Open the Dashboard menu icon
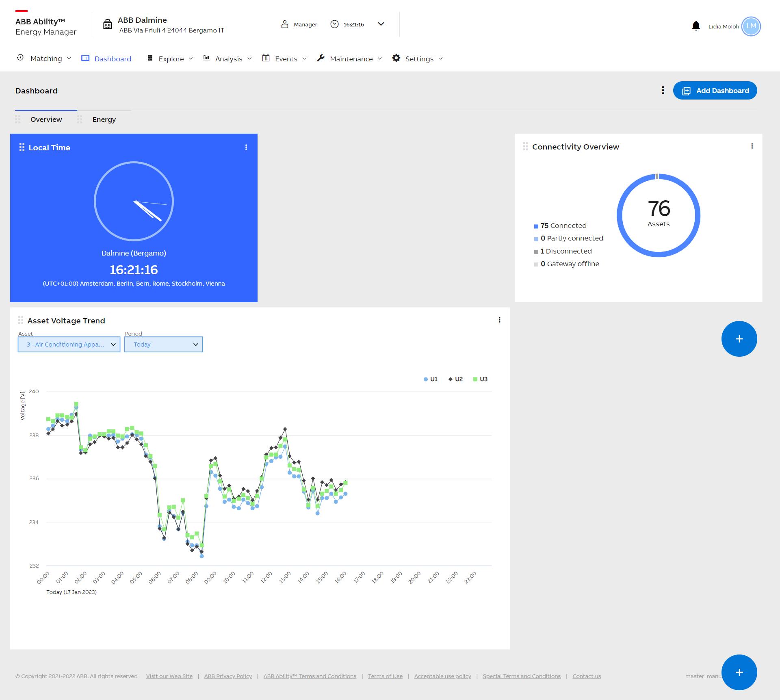Image resolution: width=780 pixels, height=700 pixels. click(x=663, y=90)
